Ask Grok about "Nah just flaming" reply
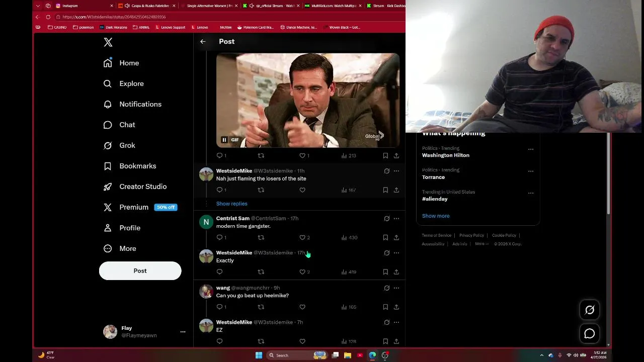This screenshot has height=362, width=644. tap(386, 171)
